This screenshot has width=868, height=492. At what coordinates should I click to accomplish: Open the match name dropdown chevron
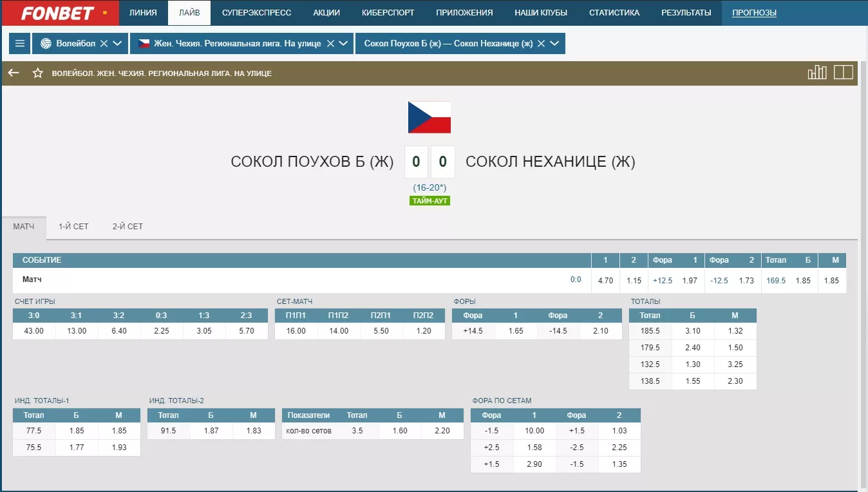coord(555,43)
